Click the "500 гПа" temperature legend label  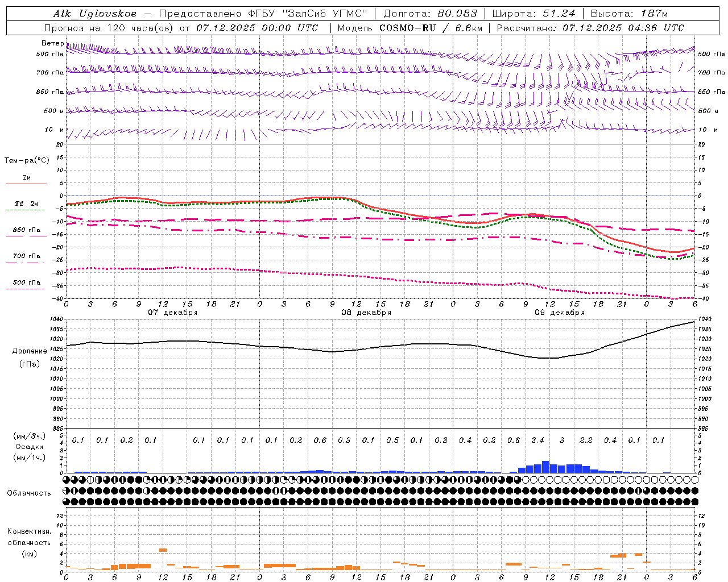click(27, 282)
